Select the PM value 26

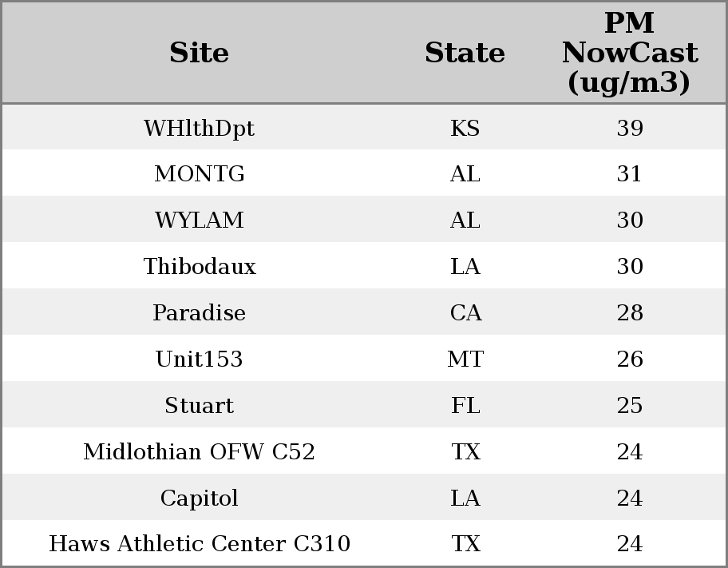tap(629, 359)
